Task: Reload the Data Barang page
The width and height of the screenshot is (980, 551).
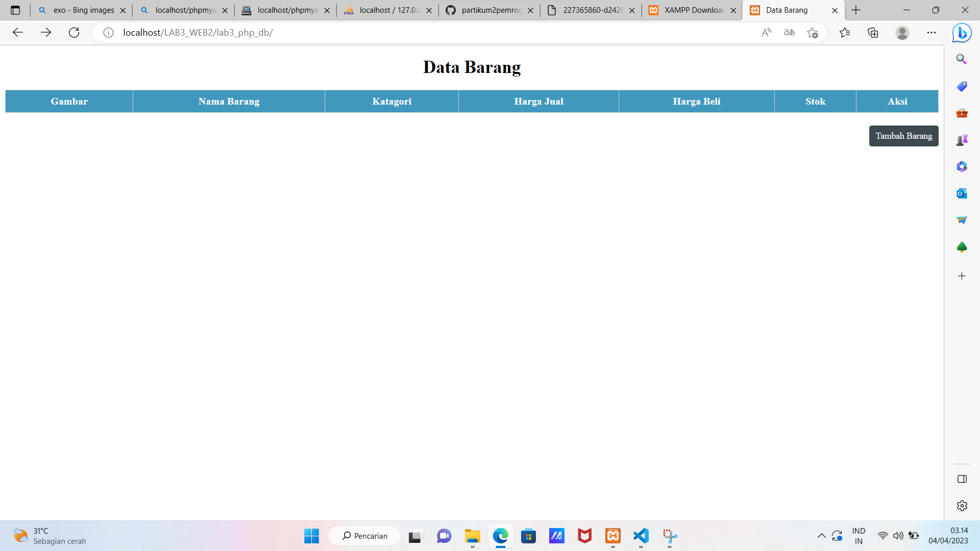Action: click(74, 32)
